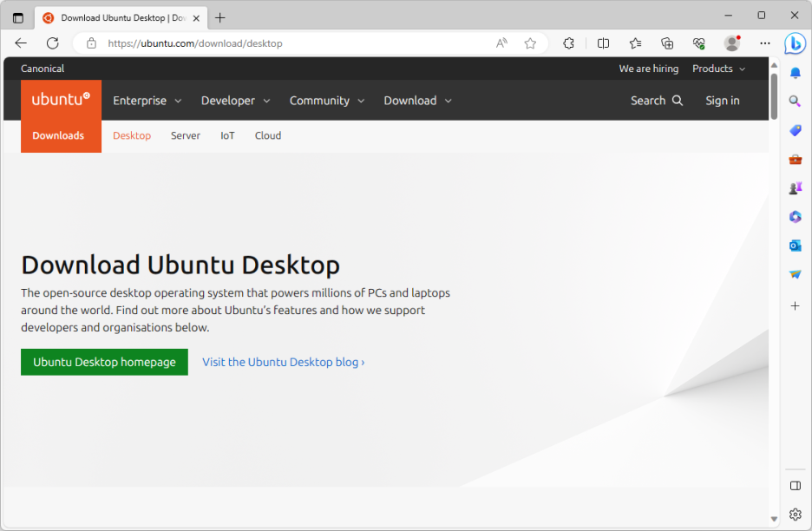Open Browser essentials heart icon

(x=699, y=43)
